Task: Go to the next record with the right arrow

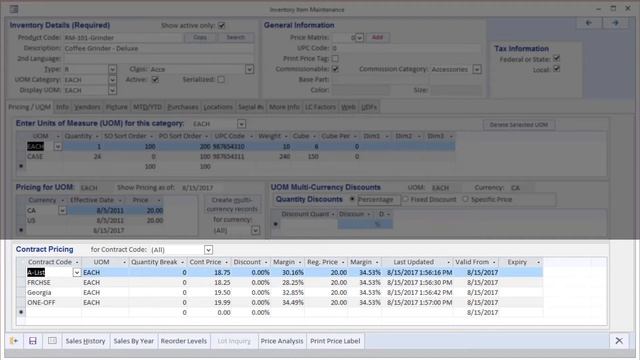Action: [x=615, y=23]
